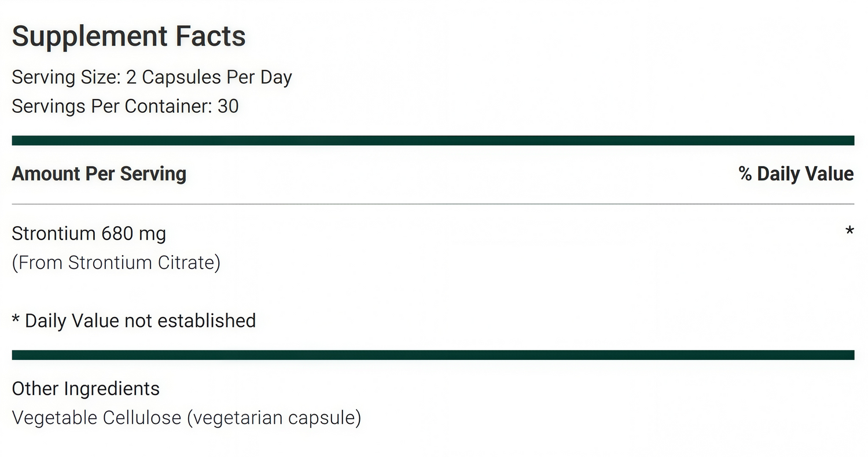Click the asterisk starting the footnote
Image resolution: width=868 pixels, height=457 pixels.
pyautogui.click(x=16, y=319)
